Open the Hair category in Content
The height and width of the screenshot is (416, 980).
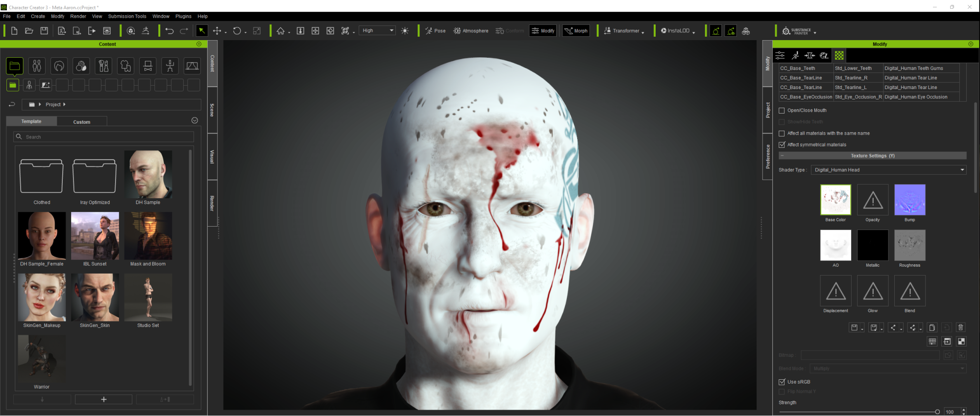click(x=59, y=66)
